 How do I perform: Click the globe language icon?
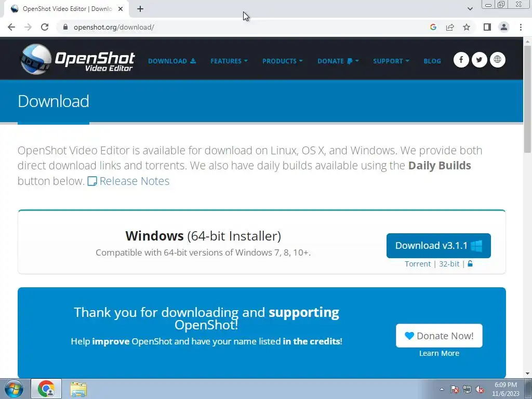click(497, 60)
